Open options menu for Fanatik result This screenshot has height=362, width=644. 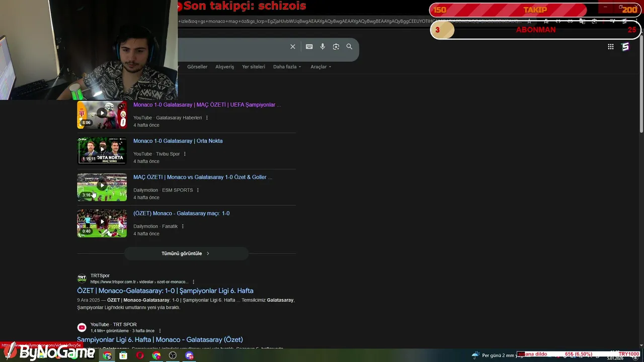183,226
